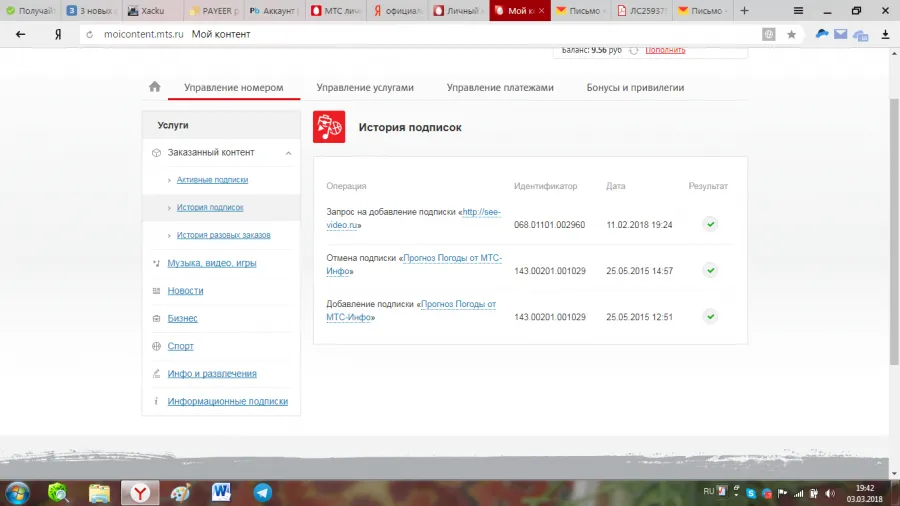
Task: Open the http://see-video.ru subscription link
Action: pos(414,218)
